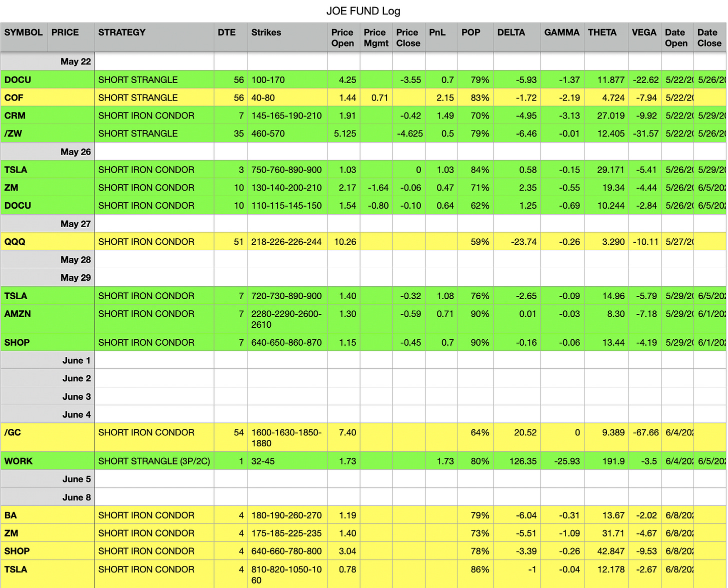This screenshot has width=728, height=588.
Task: Click the PnL value 2.15
Action: (x=445, y=98)
